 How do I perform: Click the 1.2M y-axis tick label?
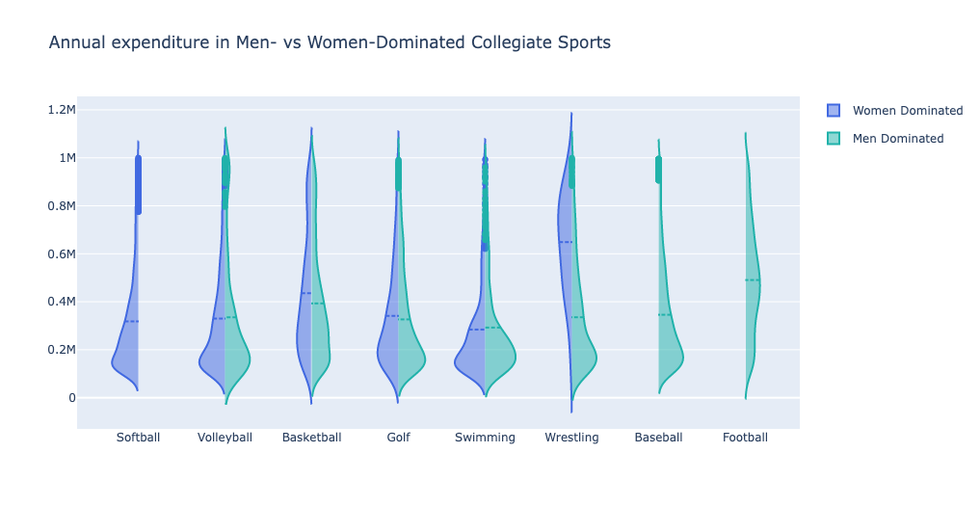click(x=55, y=110)
